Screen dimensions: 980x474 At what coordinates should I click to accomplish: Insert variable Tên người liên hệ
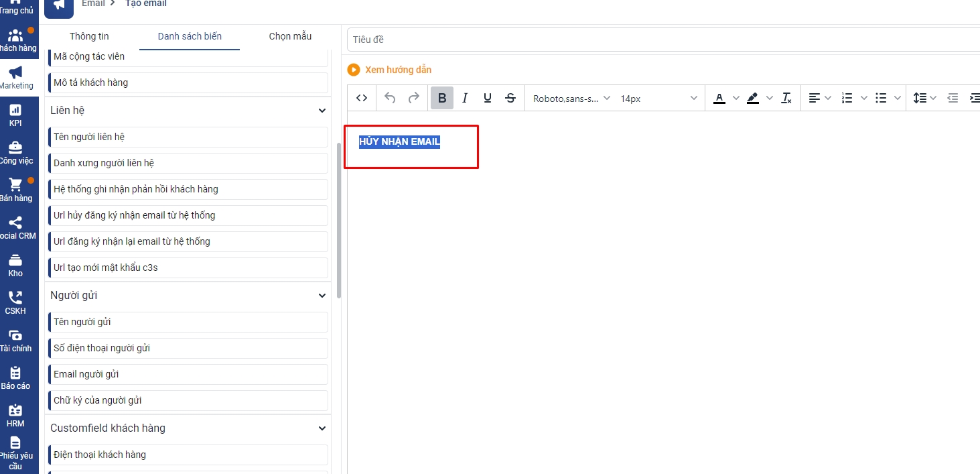188,137
